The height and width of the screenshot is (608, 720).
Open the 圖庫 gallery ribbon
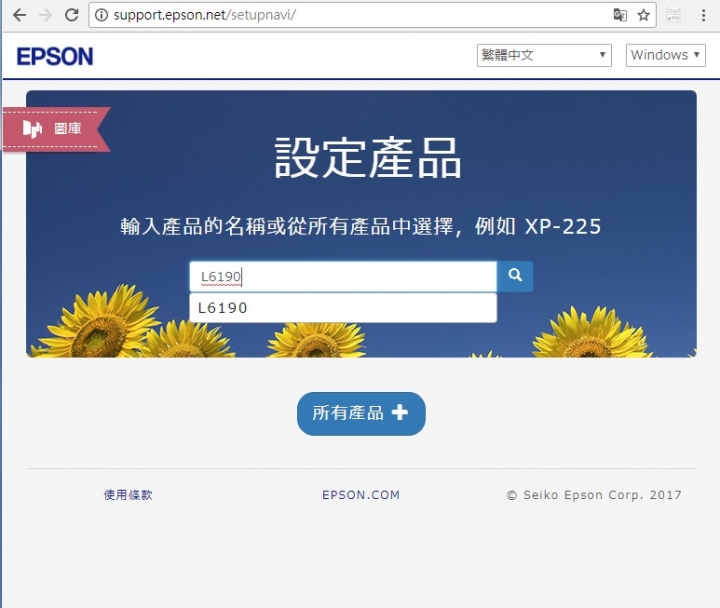tap(56, 129)
